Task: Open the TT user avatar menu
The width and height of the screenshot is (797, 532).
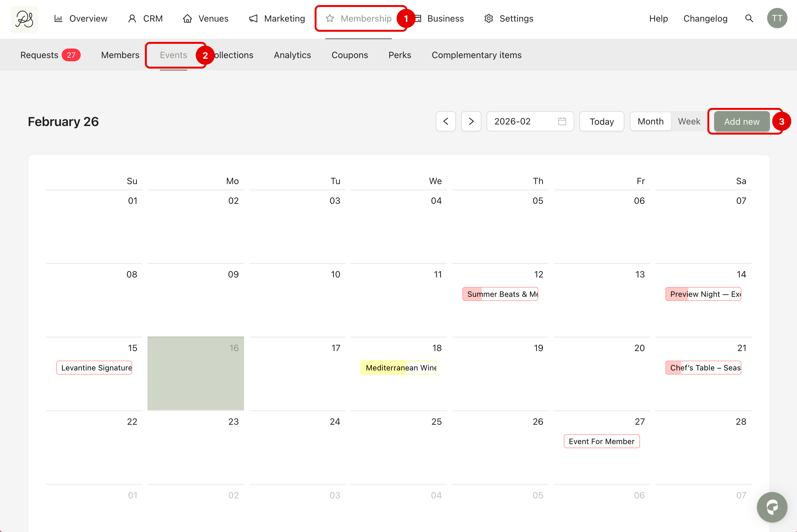Action: pos(777,18)
